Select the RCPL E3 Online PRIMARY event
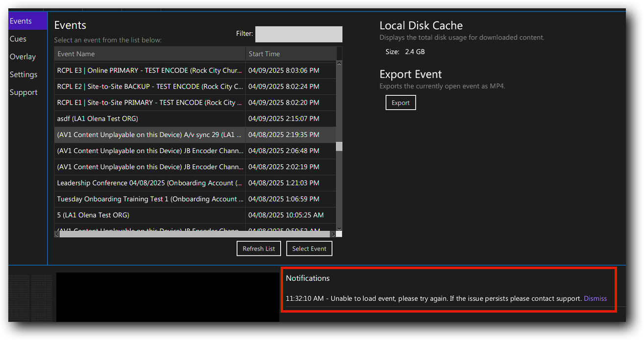Viewport: 644px width, 340px height. pos(149,70)
